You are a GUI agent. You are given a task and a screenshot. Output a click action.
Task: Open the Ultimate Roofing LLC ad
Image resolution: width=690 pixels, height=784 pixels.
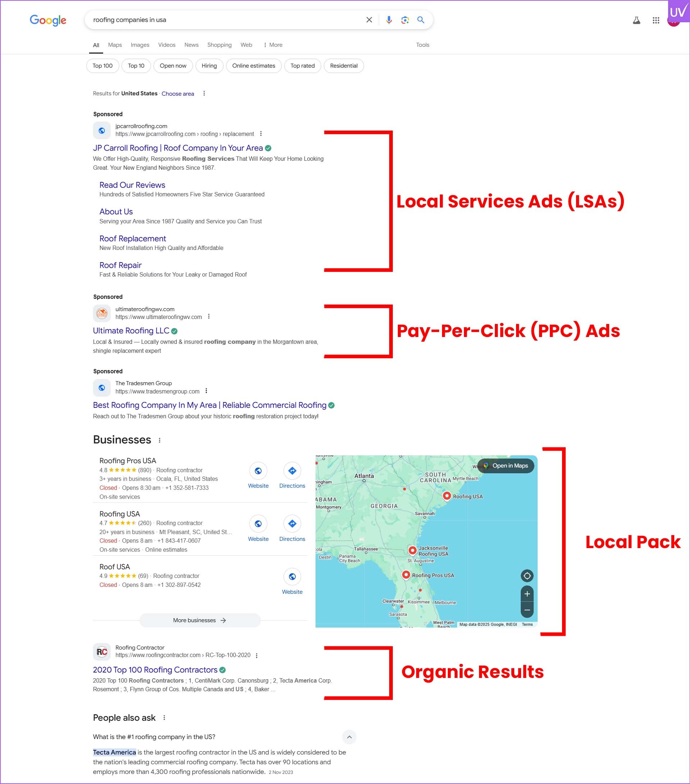pyautogui.click(x=131, y=331)
